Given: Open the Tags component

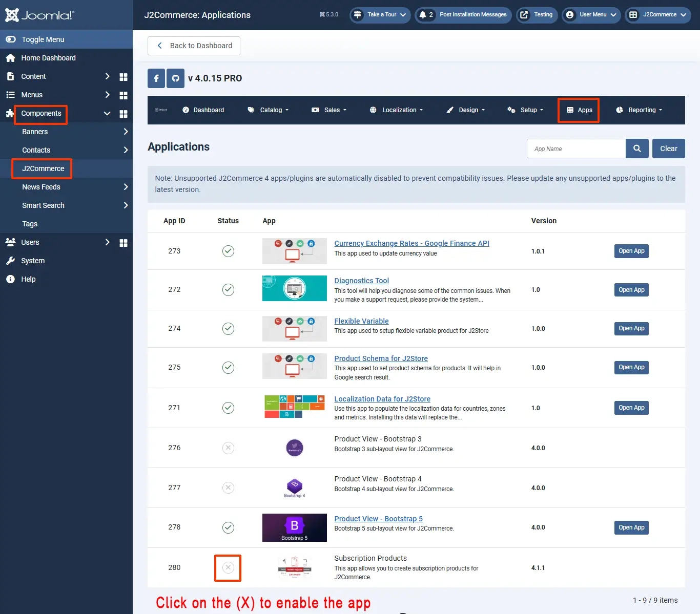Looking at the screenshot, I should tap(30, 224).
